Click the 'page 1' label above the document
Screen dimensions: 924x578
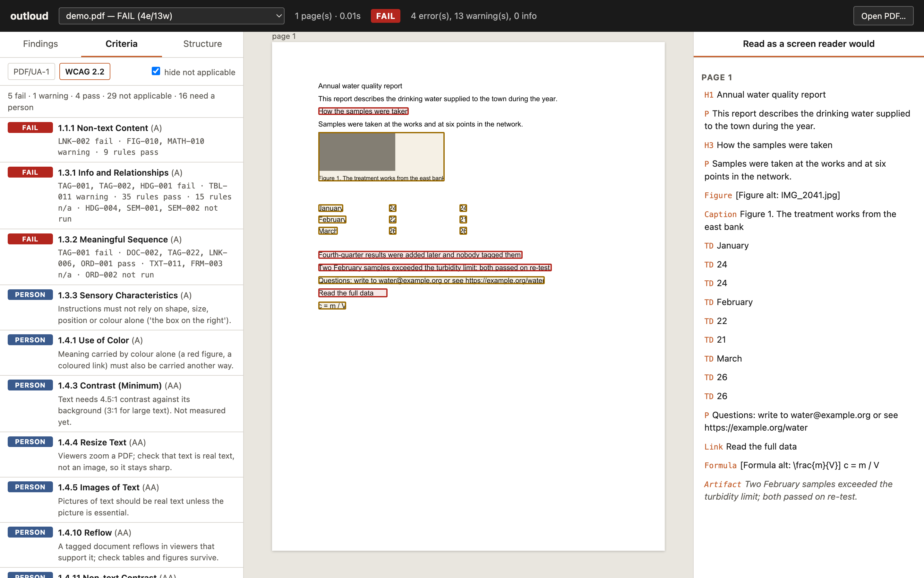point(284,36)
